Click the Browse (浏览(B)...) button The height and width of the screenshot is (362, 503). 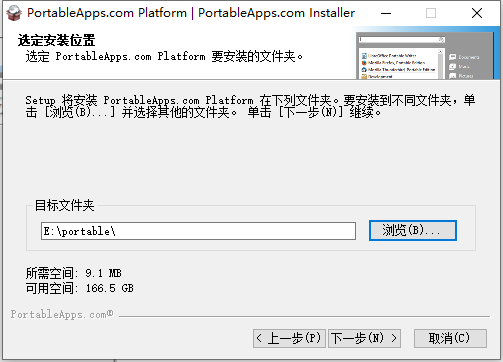pos(413,230)
